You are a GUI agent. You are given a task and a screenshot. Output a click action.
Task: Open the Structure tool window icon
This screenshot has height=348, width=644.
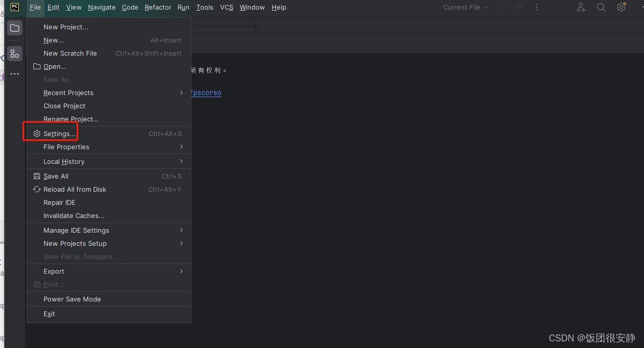coord(14,53)
